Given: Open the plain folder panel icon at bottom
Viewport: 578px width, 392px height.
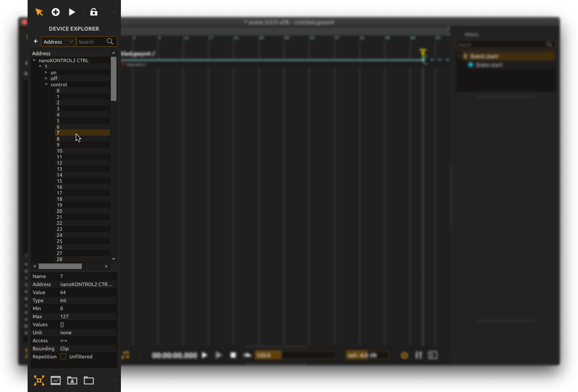Looking at the screenshot, I should [x=89, y=380].
